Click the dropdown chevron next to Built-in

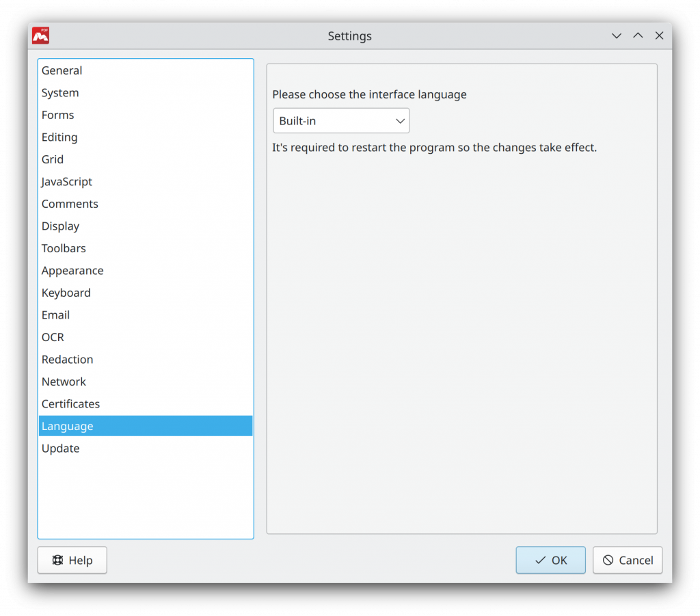point(400,120)
